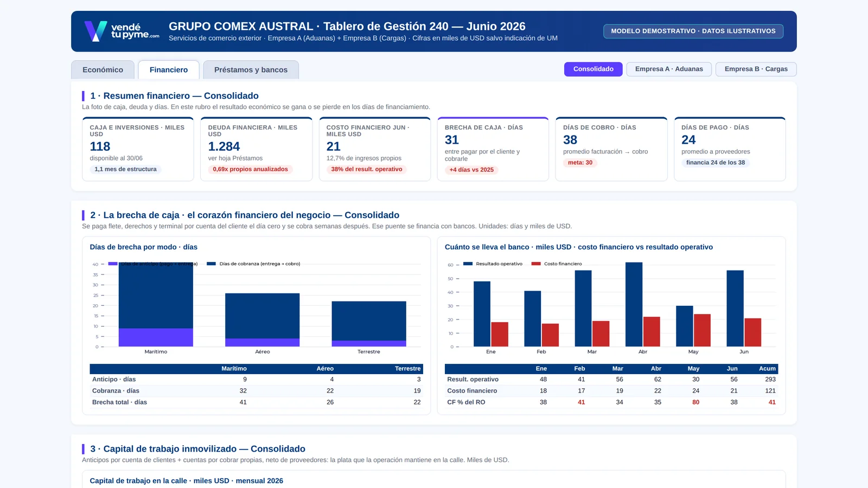Click the Costo Financiero Jun value 21
This screenshot has height=488, width=868.
[x=334, y=146]
